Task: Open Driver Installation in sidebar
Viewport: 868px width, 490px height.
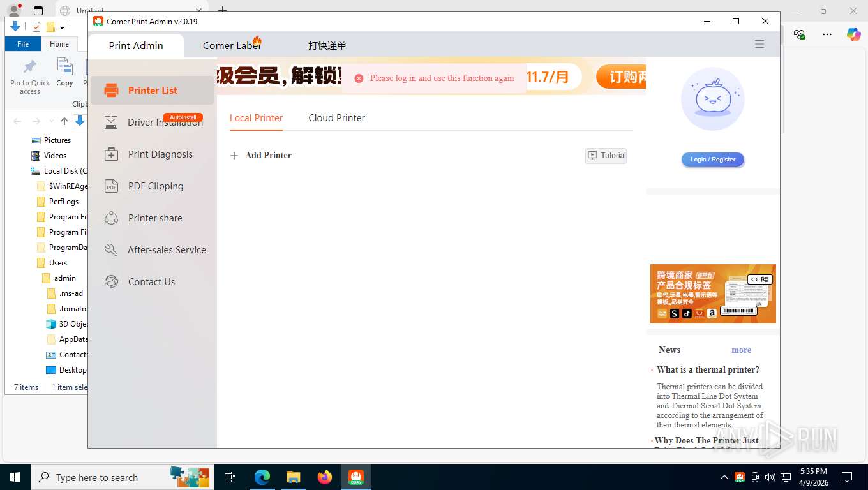Action: [153, 122]
